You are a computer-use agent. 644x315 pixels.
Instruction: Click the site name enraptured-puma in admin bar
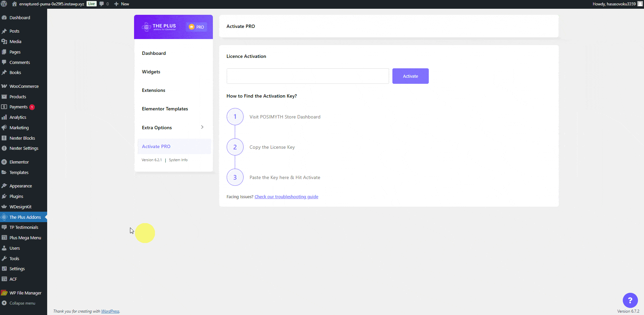tap(52, 4)
